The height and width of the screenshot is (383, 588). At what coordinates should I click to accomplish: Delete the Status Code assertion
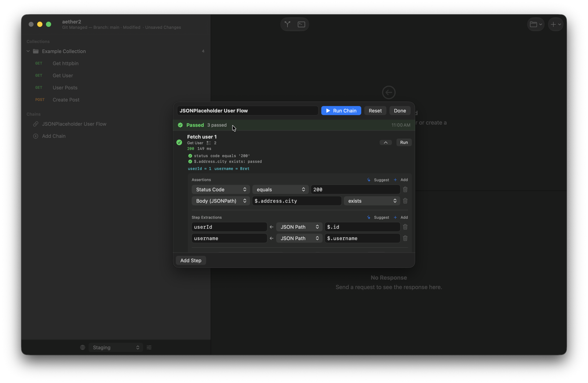(x=405, y=189)
